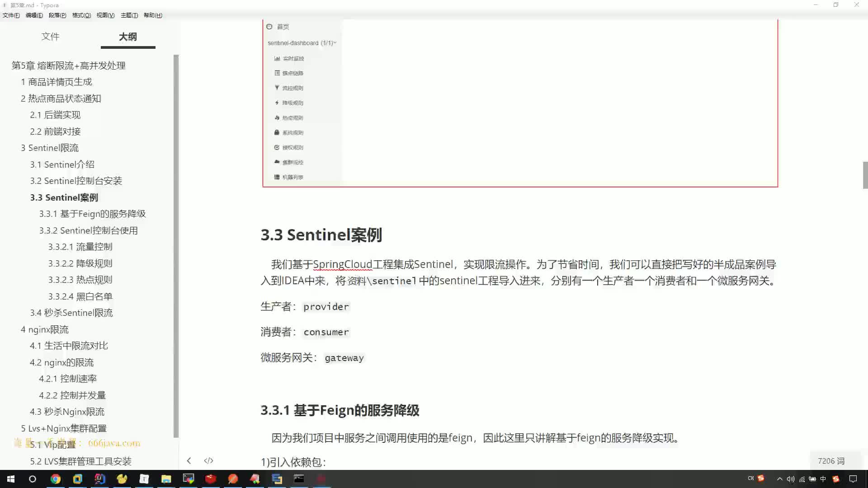Image resolution: width=868 pixels, height=488 pixels.
Task: Toggle source code mode icon
Action: pos(208,461)
